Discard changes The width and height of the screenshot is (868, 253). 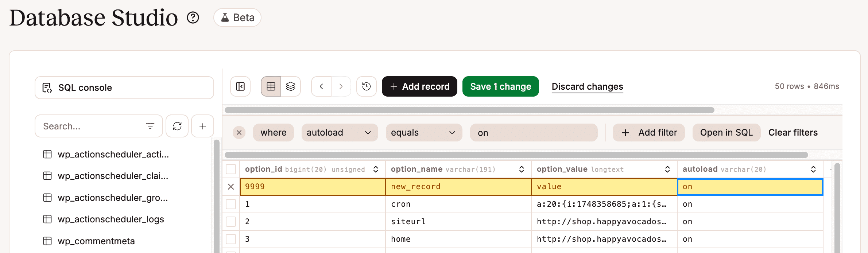587,87
